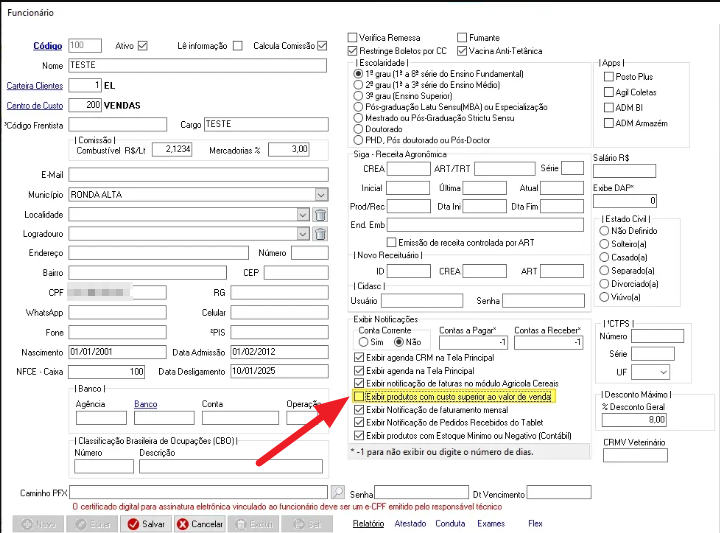Uncheck Calcula Comissão checkbox
The height and width of the screenshot is (533, 720).
tap(322, 45)
